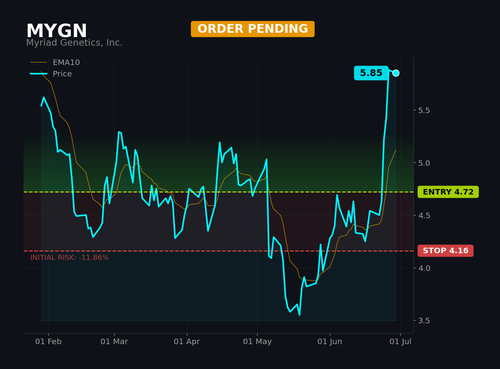Click the 01 Apr date axis label
The image size is (500, 369).
pyautogui.click(x=187, y=341)
